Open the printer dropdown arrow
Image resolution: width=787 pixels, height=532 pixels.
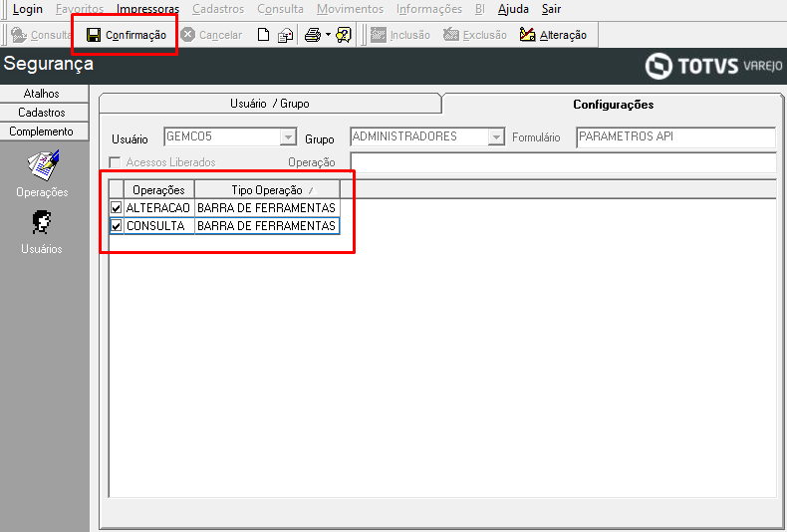pos(329,35)
